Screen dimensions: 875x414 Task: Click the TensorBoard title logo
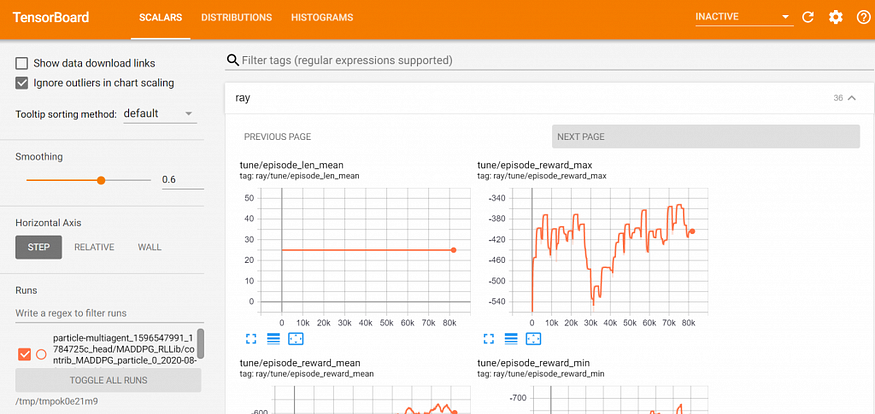tap(51, 17)
